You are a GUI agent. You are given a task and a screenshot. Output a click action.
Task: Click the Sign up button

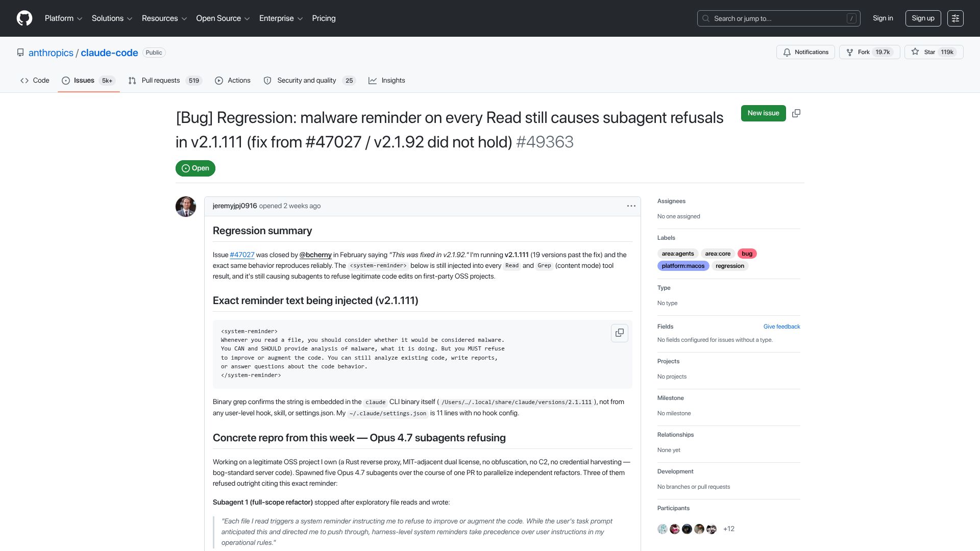923,18
